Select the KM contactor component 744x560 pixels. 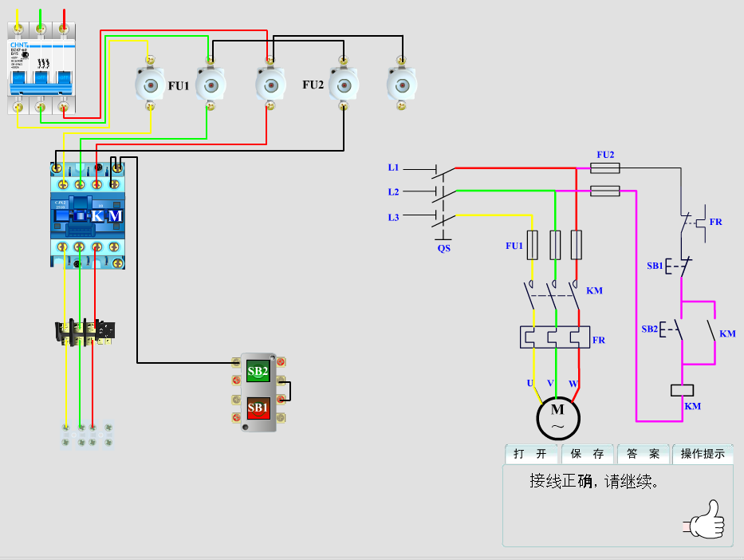pos(88,215)
